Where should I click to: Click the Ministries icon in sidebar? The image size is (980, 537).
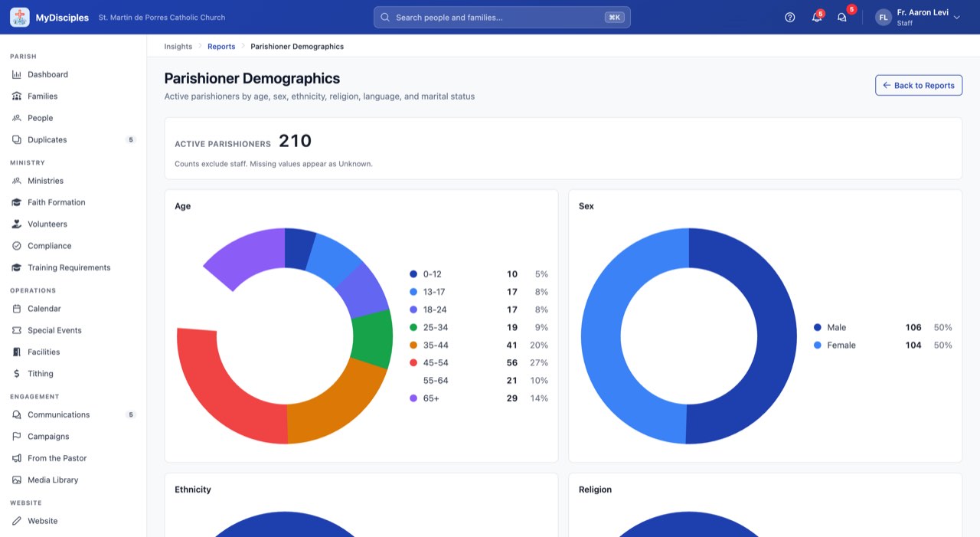pyautogui.click(x=17, y=181)
